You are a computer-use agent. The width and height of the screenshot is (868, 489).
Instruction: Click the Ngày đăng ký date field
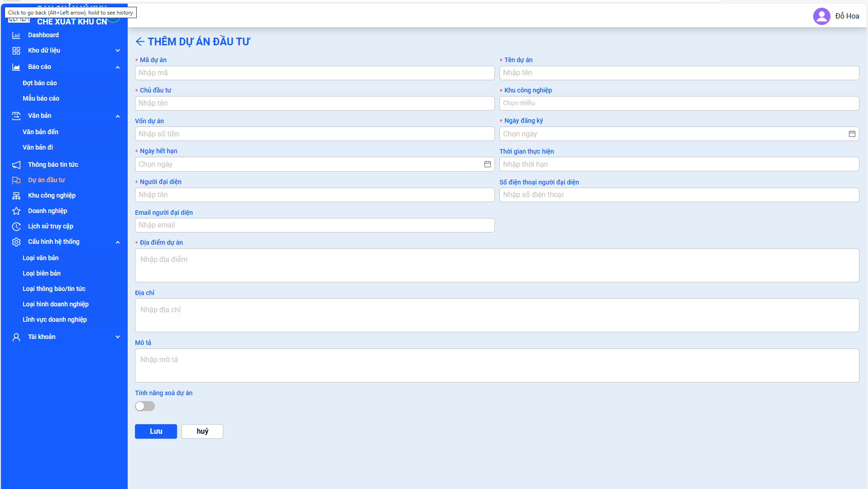point(679,134)
